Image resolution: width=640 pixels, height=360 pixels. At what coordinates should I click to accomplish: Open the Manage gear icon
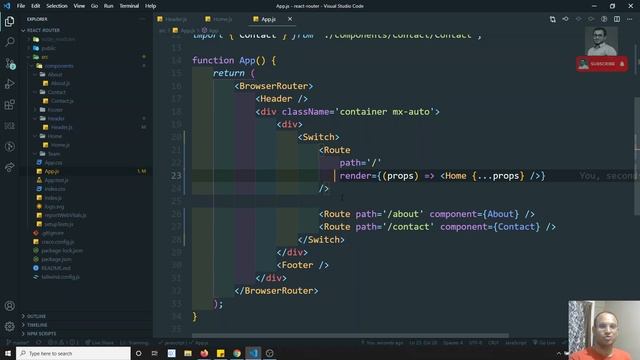(9, 326)
